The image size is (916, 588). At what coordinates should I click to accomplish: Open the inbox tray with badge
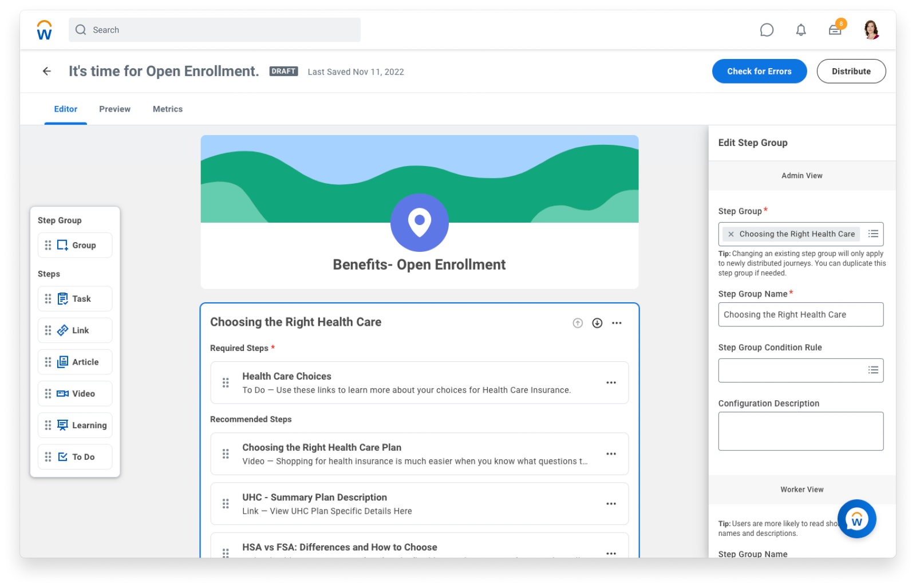click(835, 30)
